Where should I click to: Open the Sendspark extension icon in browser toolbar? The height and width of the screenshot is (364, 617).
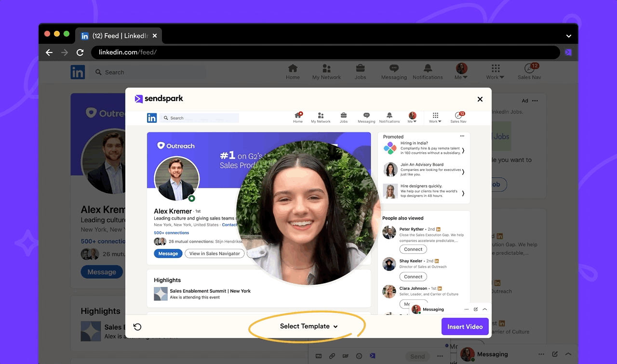(568, 52)
